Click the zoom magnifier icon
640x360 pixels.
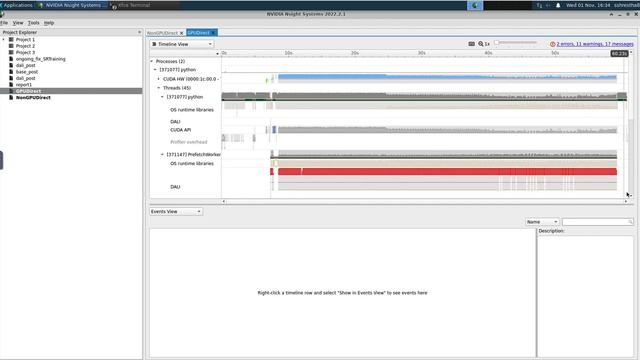pos(481,44)
